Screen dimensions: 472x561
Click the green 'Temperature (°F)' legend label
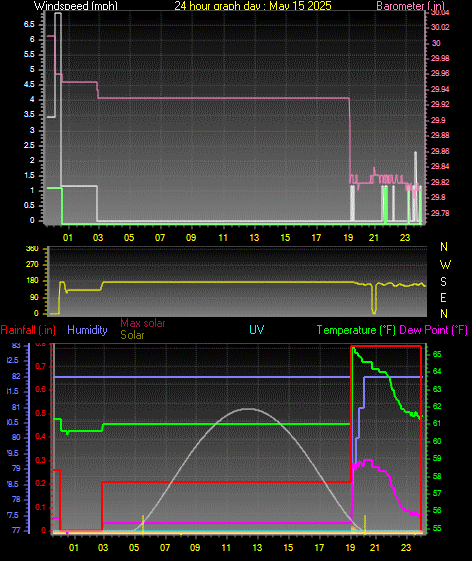[x=356, y=330]
